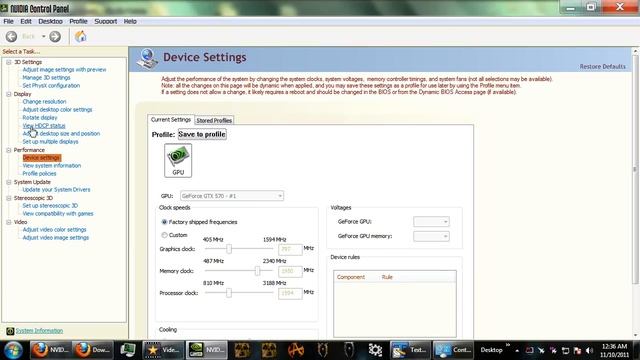Click the Device Settings header icon
Screen dimensions: 640x360
coord(147,59)
